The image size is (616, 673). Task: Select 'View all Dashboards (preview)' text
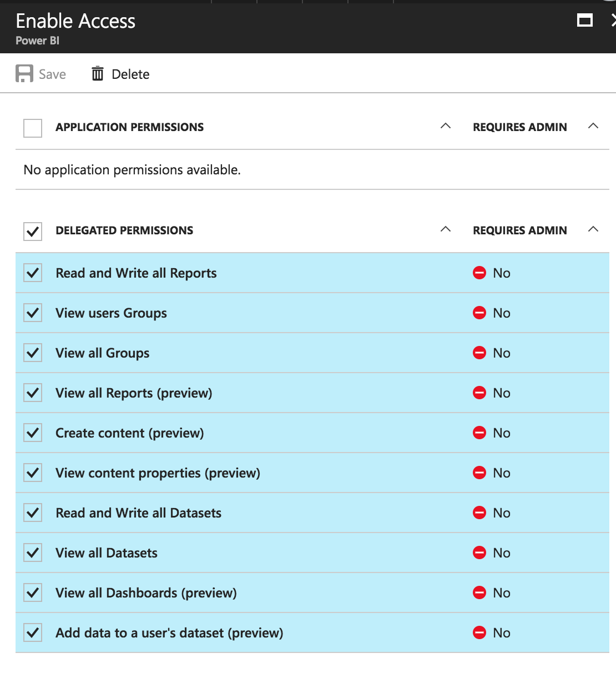[x=146, y=593]
